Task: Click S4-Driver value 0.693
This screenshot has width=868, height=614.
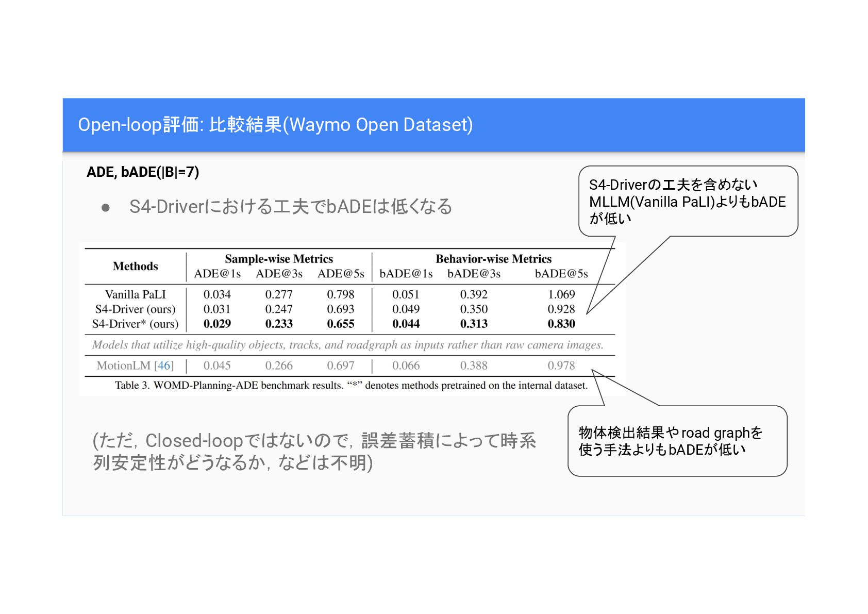Action: click(341, 309)
